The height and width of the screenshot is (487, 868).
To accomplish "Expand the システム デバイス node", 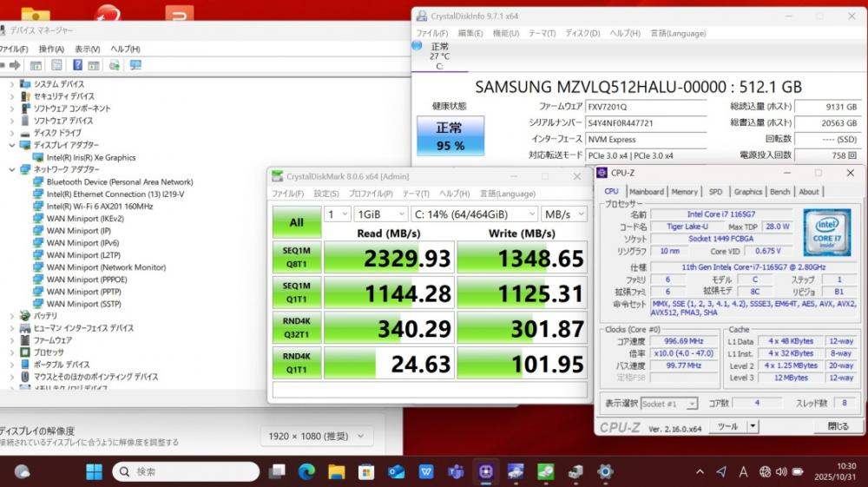I will tap(11, 84).
